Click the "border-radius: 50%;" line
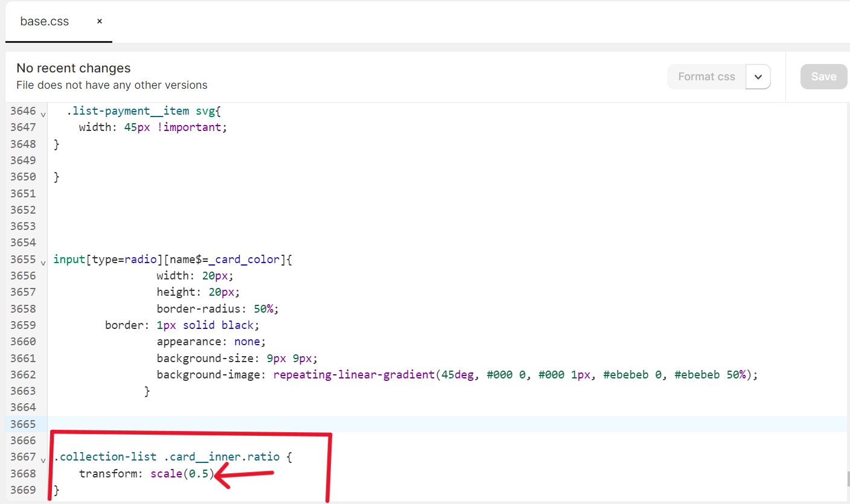Viewport: 850px width, 504px height. (x=218, y=308)
